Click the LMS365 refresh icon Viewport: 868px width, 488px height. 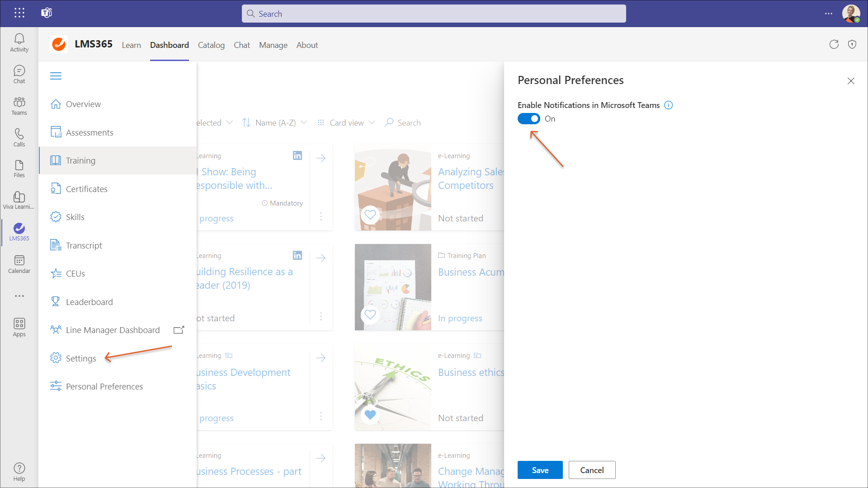click(834, 45)
